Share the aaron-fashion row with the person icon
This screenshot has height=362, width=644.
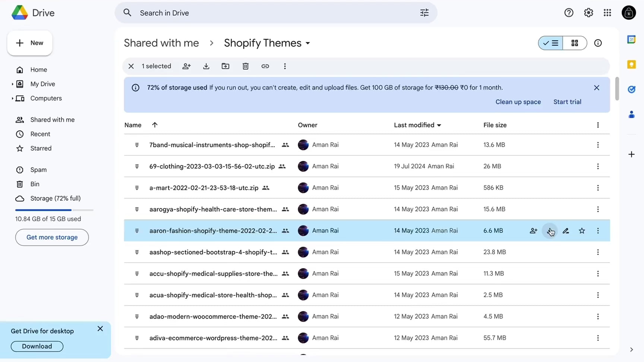[533, 231]
